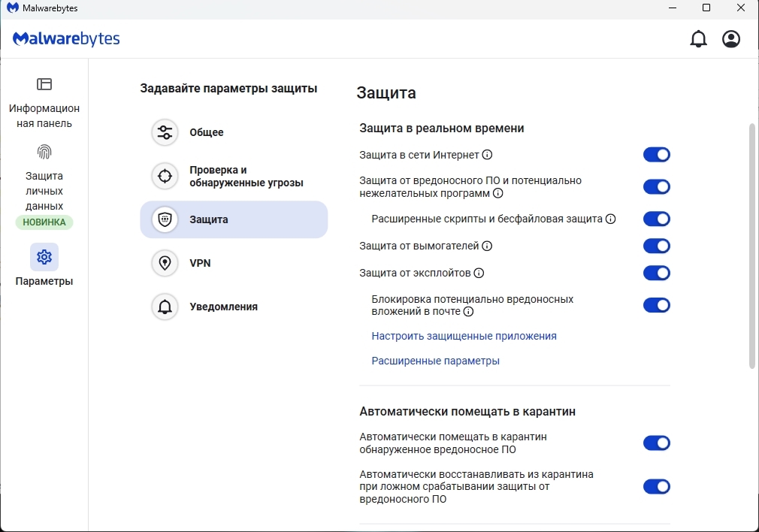Click Автоматически помещать в карантин heading
Screen dimensions: 759x532
467,412
